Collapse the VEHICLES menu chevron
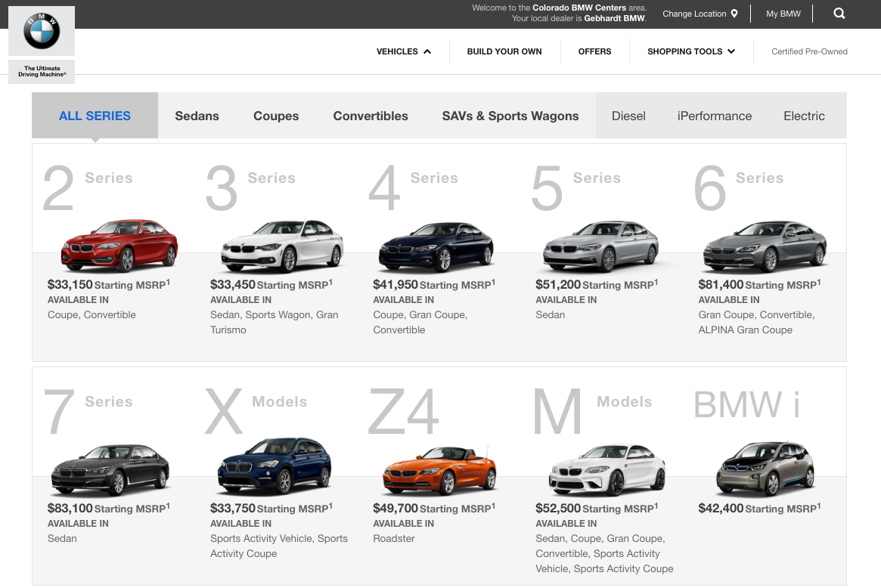This screenshot has width=881, height=588. 427,51
